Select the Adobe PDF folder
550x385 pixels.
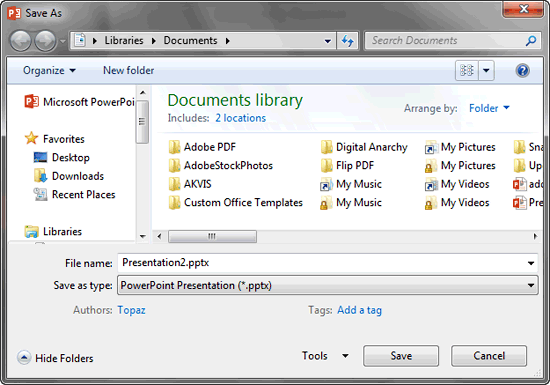tap(202, 147)
